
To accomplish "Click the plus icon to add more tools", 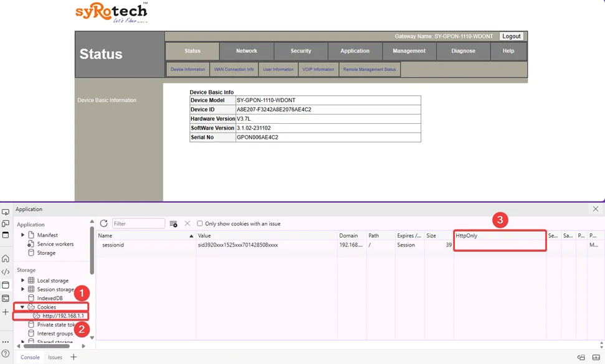I will [6, 312].
